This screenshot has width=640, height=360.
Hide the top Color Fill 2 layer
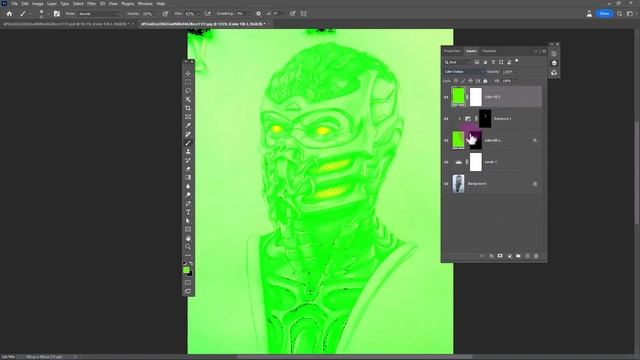pos(446,97)
